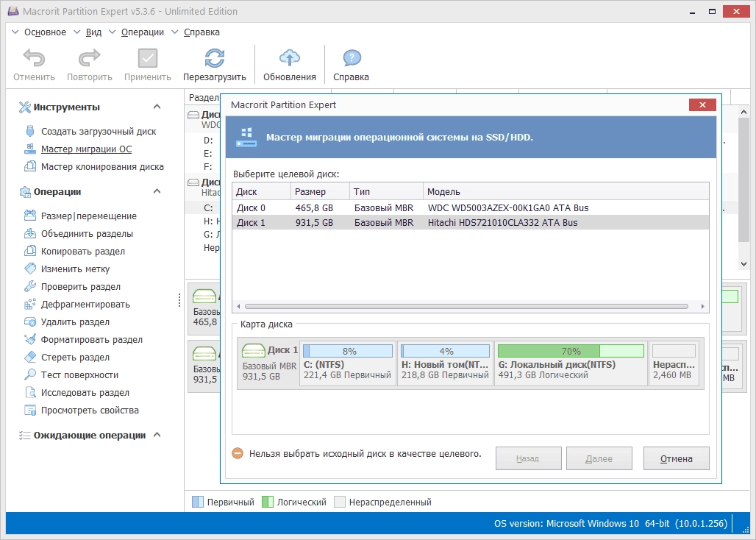Open the Вид menu

tap(93, 32)
